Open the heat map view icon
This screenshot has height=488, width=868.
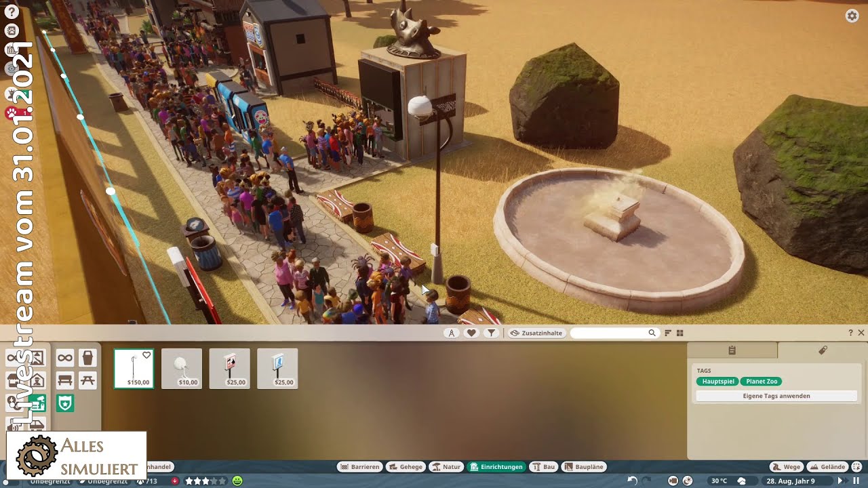point(688,481)
